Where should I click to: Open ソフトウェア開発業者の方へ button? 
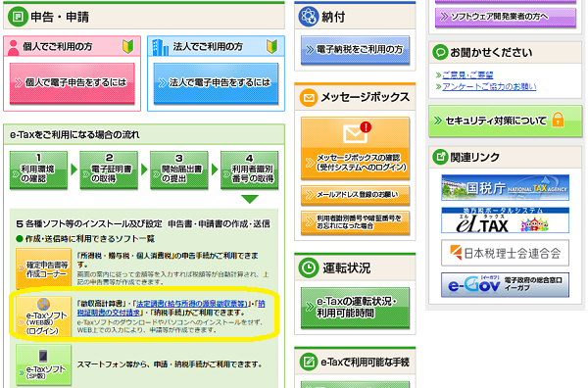(506, 17)
